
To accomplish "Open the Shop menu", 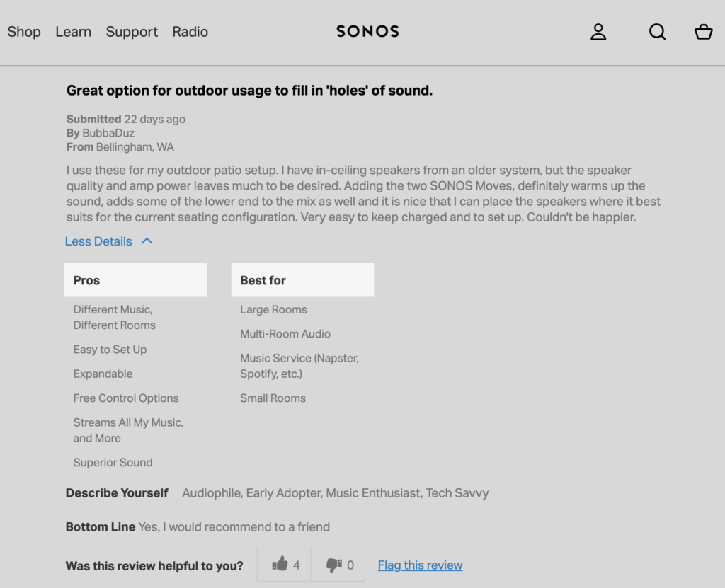I will (24, 32).
